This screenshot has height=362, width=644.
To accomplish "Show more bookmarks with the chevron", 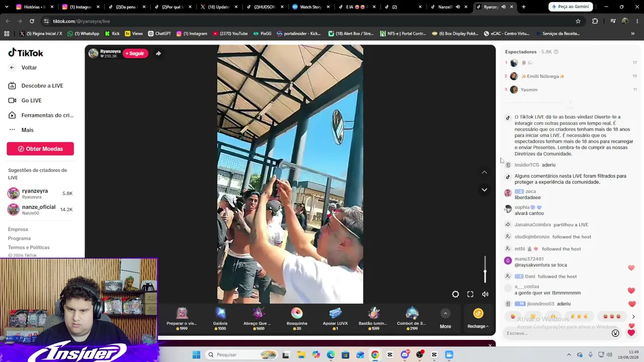I will coord(632,34).
